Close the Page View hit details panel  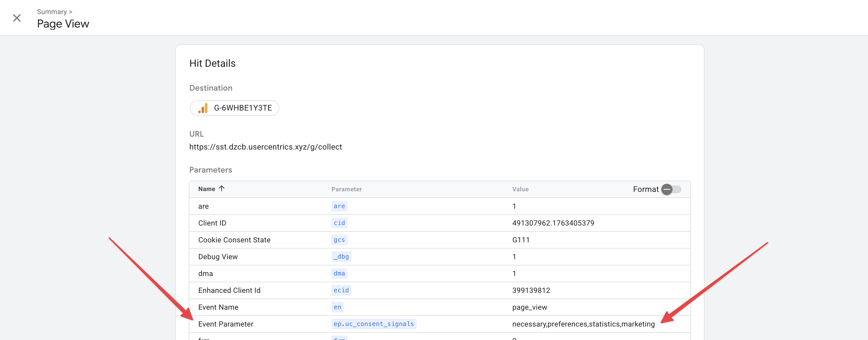pos(17,18)
